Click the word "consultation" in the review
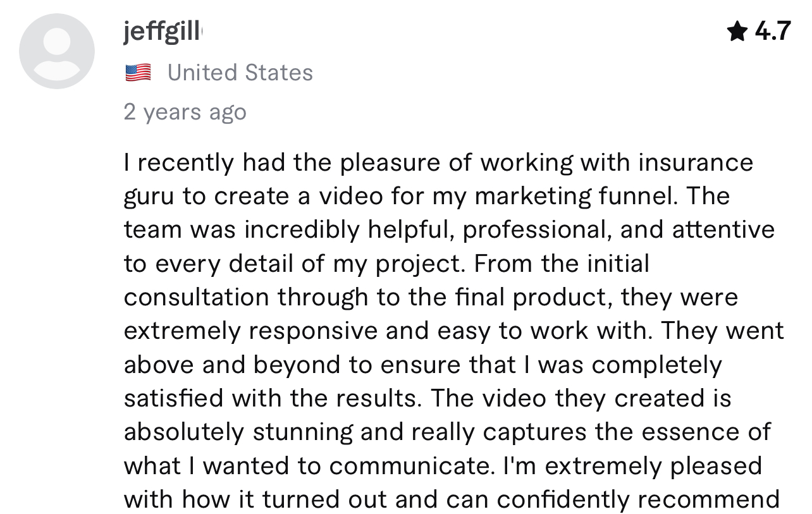This screenshot has height=514, width=812. click(196, 297)
